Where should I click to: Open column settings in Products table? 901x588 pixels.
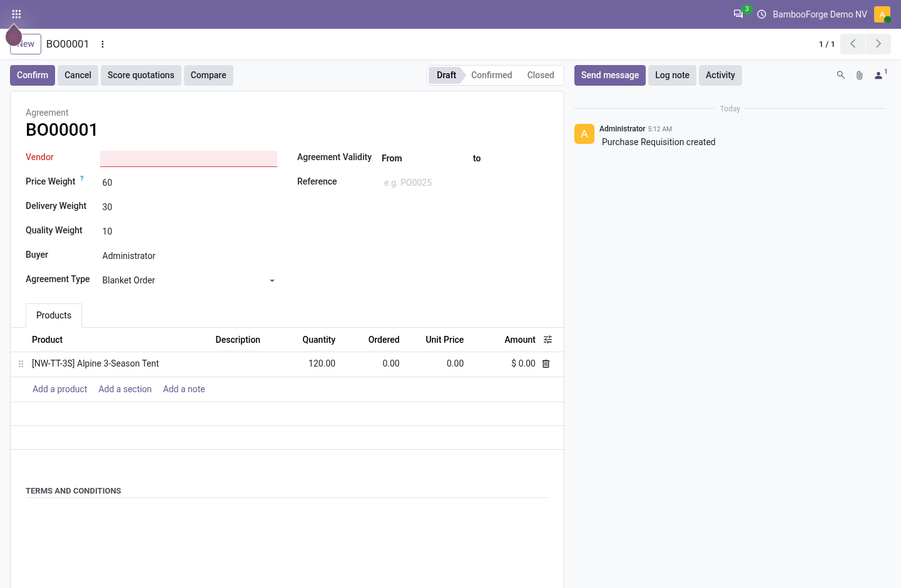point(547,340)
